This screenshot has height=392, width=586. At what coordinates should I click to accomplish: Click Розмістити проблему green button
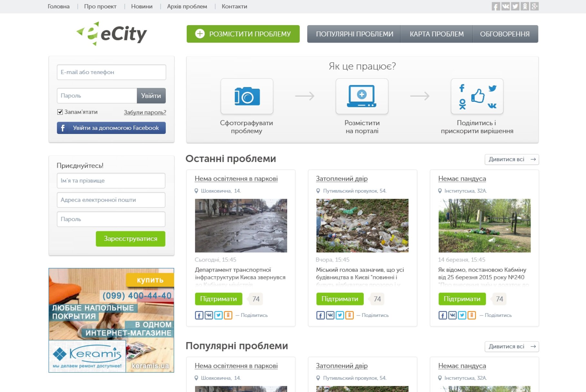243,34
